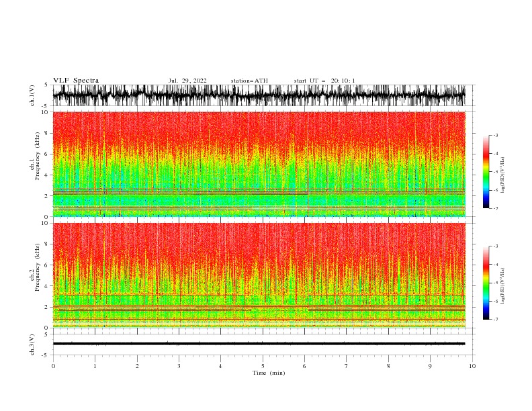Image resolution: width=532 pixels, height=411 pixels.
Task: Click the ch.2 log(PSD) colorbar label
Action: 504,286
